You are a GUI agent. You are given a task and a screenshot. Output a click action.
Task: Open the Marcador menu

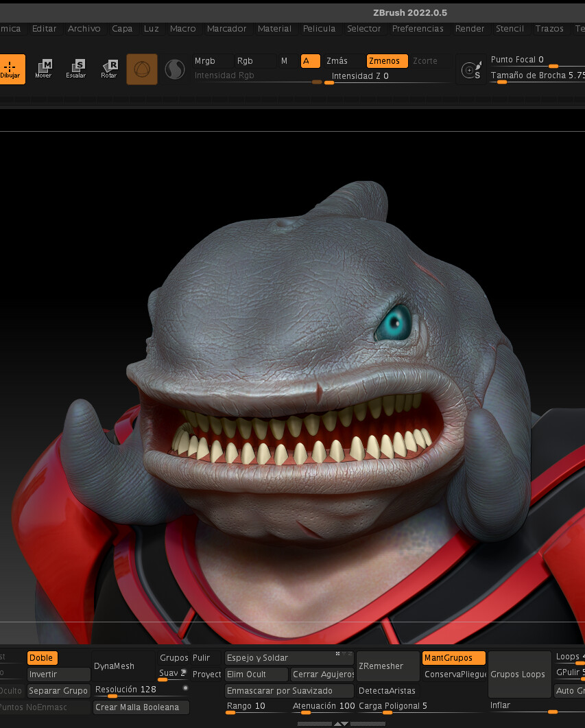226,29
